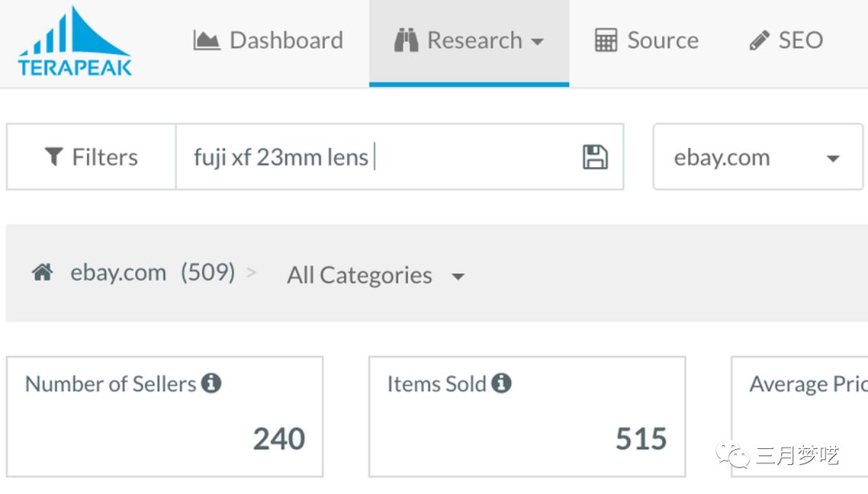Click the home icon beside ebay.com breadcrumb

(43, 273)
